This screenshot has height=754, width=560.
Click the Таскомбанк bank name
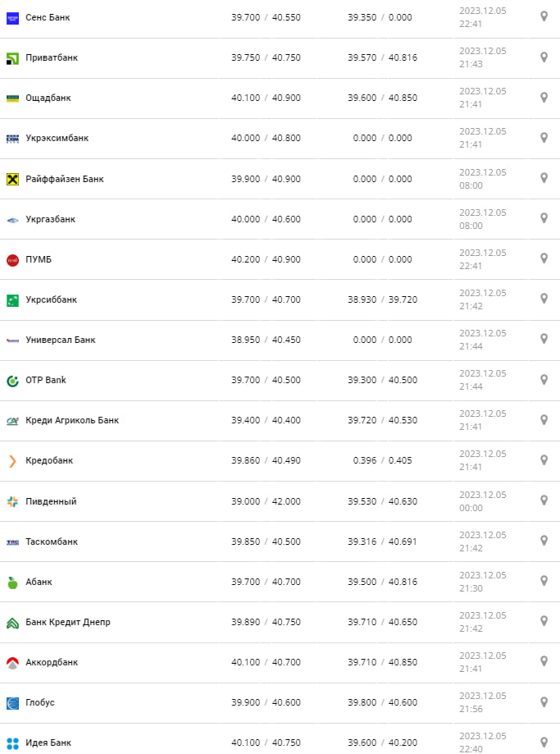tap(52, 542)
